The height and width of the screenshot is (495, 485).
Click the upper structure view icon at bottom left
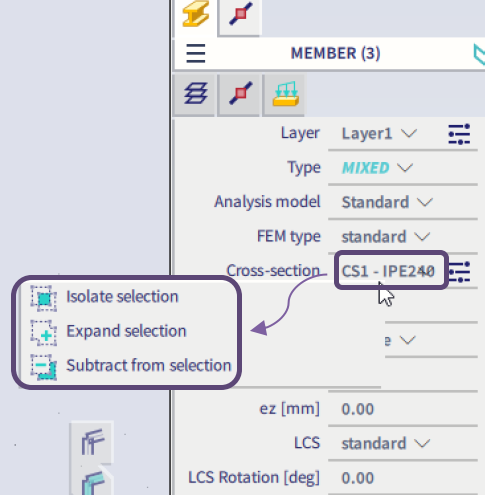(92, 442)
